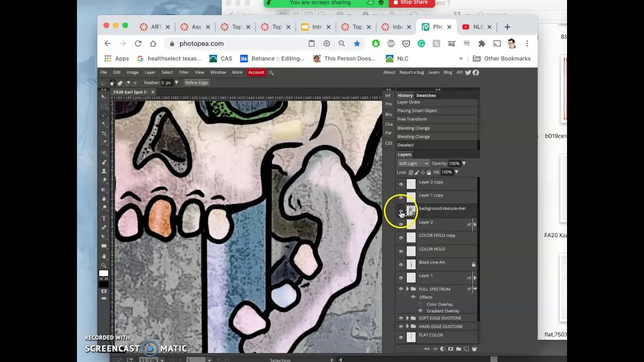Click the new layer icon in Layers panel
Screen dimensions: 644x362
pos(466,348)
